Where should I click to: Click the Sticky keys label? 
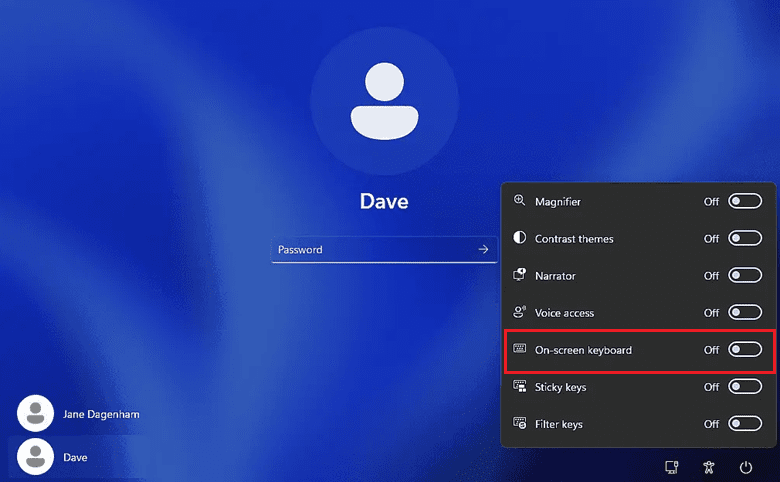(x=560, y=387)
